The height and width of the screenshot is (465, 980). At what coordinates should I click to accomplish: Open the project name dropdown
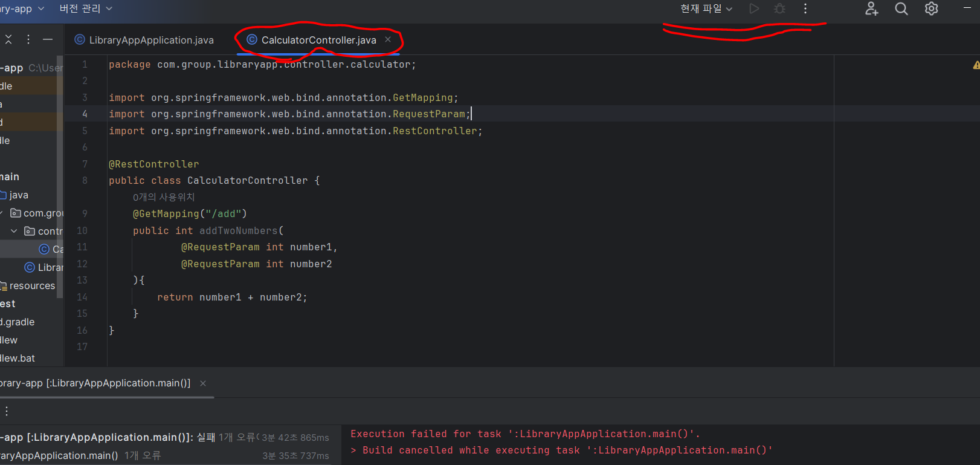pos(23,8)
